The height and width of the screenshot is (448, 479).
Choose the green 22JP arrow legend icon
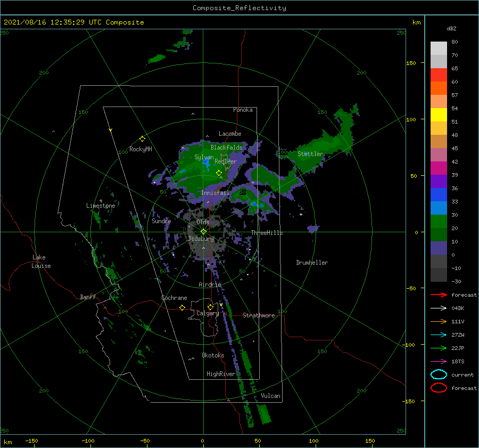click(439, 348)
